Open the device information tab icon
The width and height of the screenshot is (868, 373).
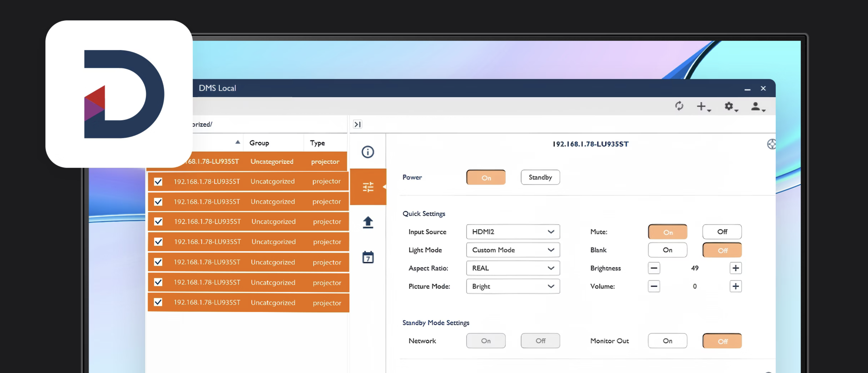click(368, 152)
